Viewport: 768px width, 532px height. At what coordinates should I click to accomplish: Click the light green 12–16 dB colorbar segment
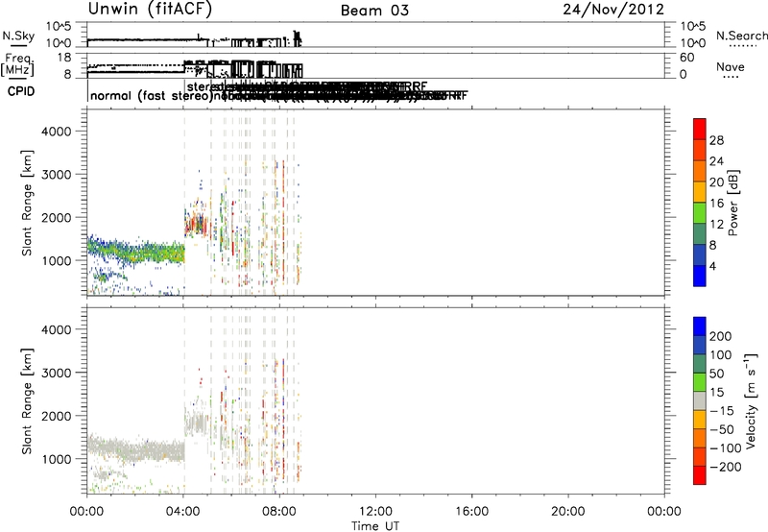tap(700, 213)
